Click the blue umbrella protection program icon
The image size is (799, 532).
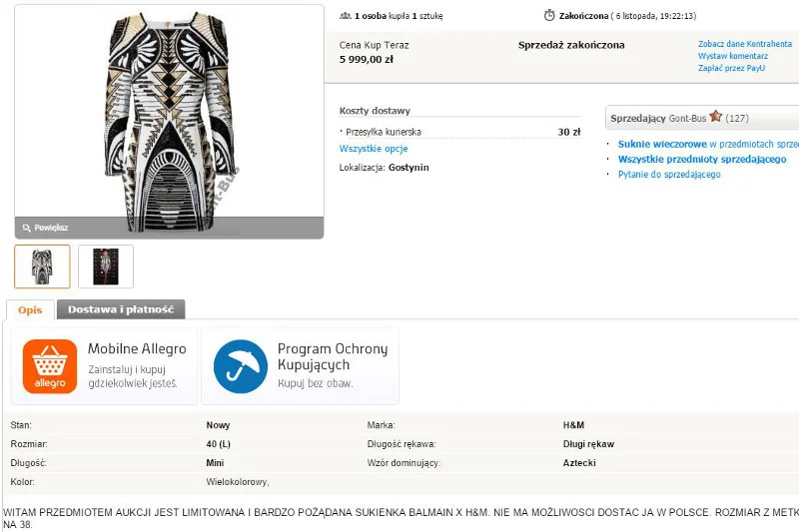241,366
